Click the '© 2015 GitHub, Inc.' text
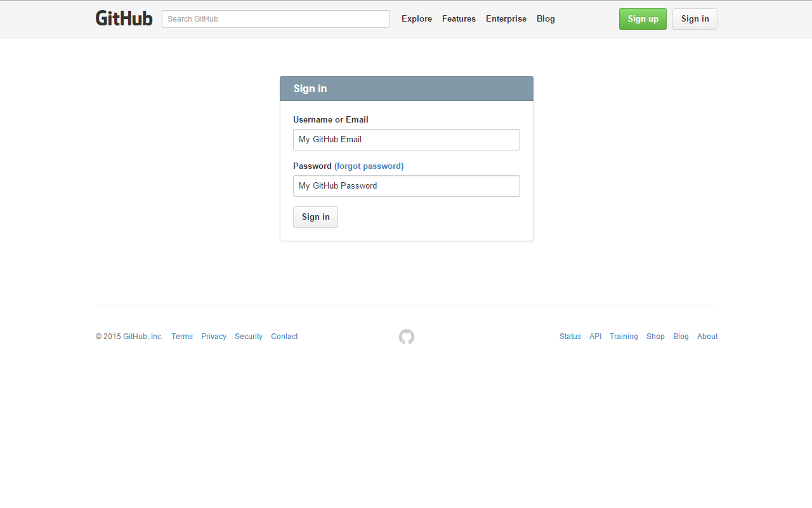 [x=129, y=337]
